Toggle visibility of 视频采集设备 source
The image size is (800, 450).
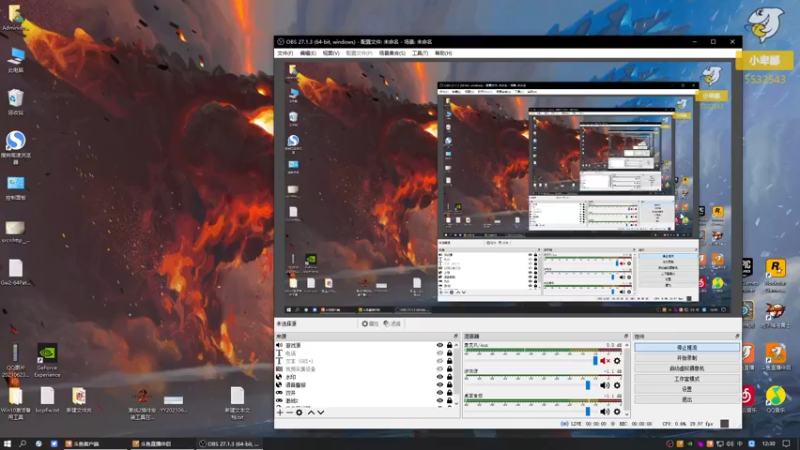[x=440, y=369]
